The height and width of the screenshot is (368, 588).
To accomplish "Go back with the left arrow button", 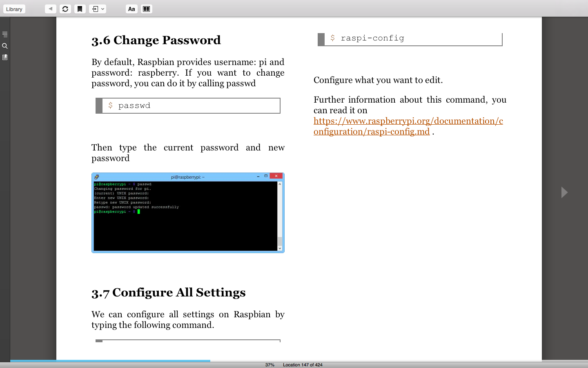I will tap(51, 9).
